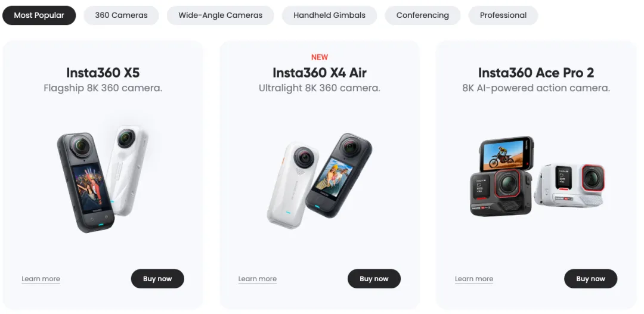Switch to the 360 Cameras tab
644x314 pixels.
pyautogui.click(x=121, y=15)
